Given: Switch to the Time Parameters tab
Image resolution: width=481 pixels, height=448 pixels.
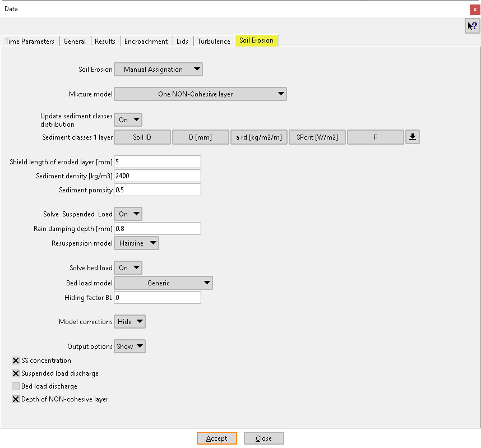Looking at the screenshot, I should point(30,41).
